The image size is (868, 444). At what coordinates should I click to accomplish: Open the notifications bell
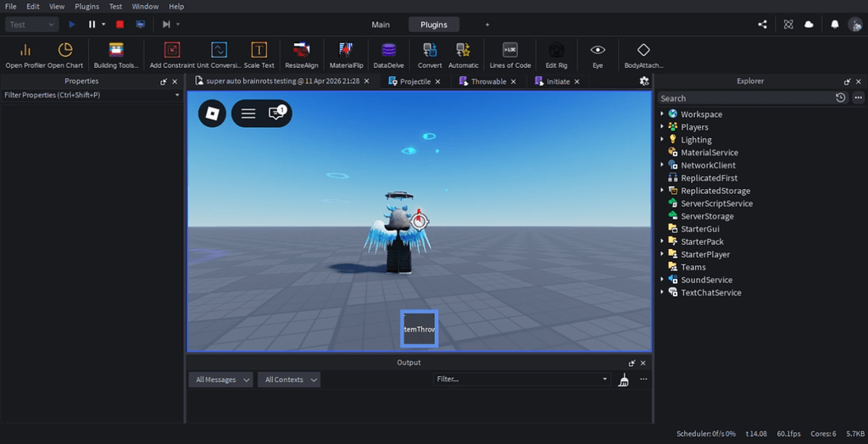835,25
